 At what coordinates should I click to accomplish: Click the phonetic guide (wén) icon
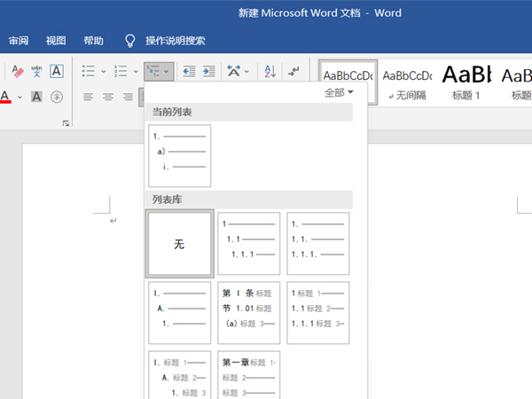point(36,71)
